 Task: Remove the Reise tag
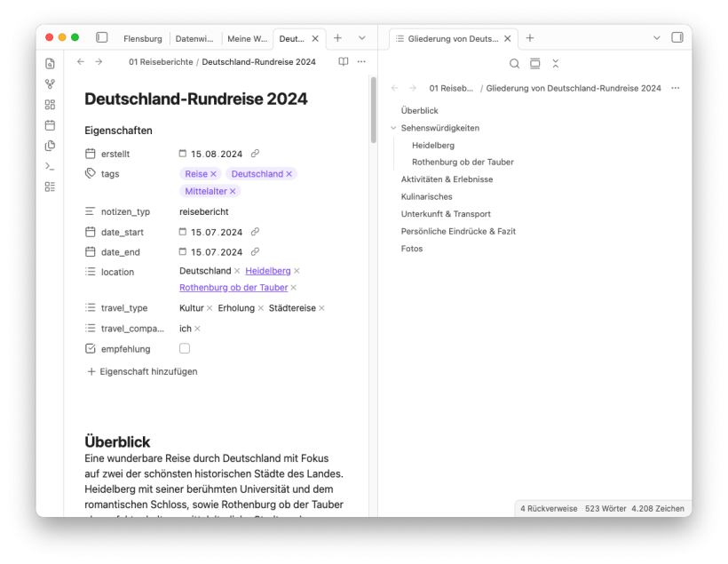(214, 174)
